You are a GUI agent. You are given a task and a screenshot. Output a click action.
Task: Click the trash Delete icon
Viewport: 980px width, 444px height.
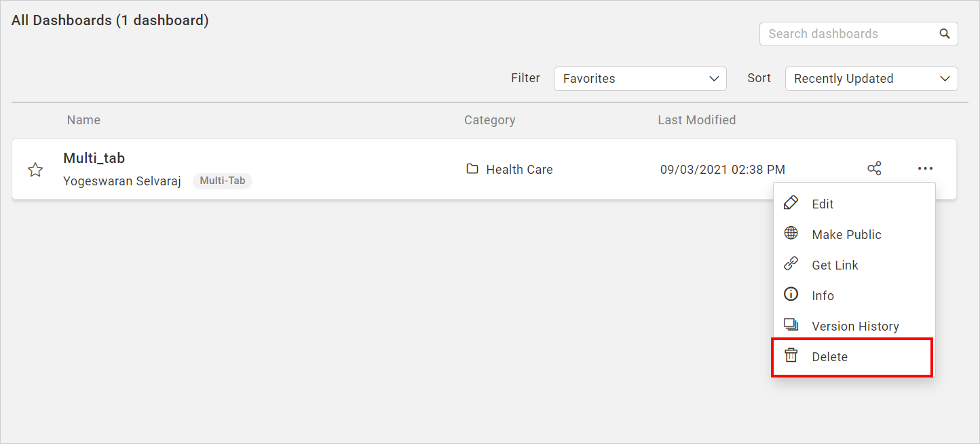click(791, 356)
